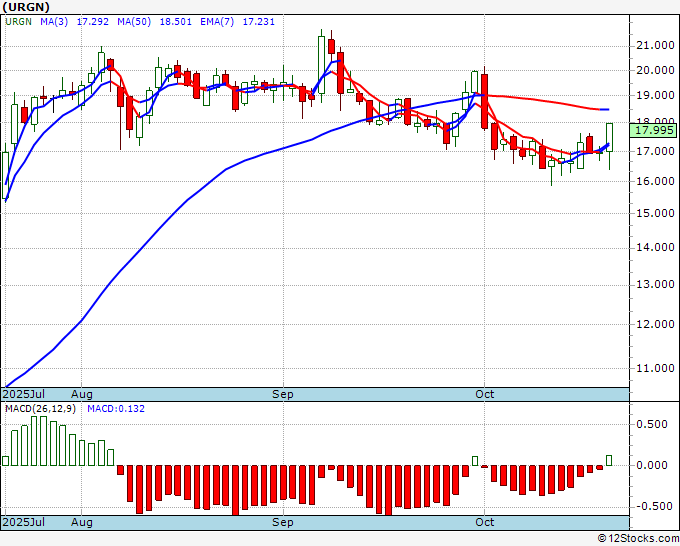This screenshot has height=546, width=680.
Task: Click the 0.500 MACD axis label
Action: [x=651, y=425]
